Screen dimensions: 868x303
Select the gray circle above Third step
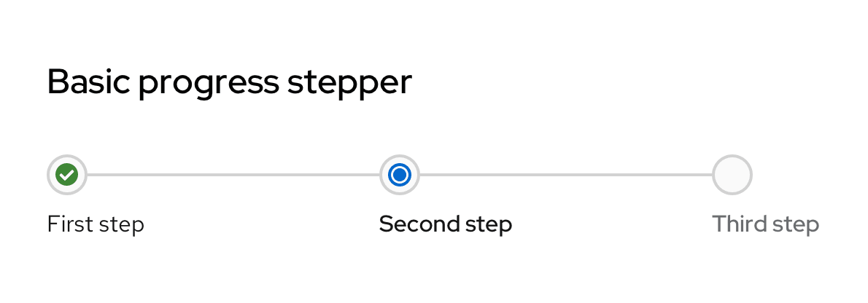coord(732,175)
